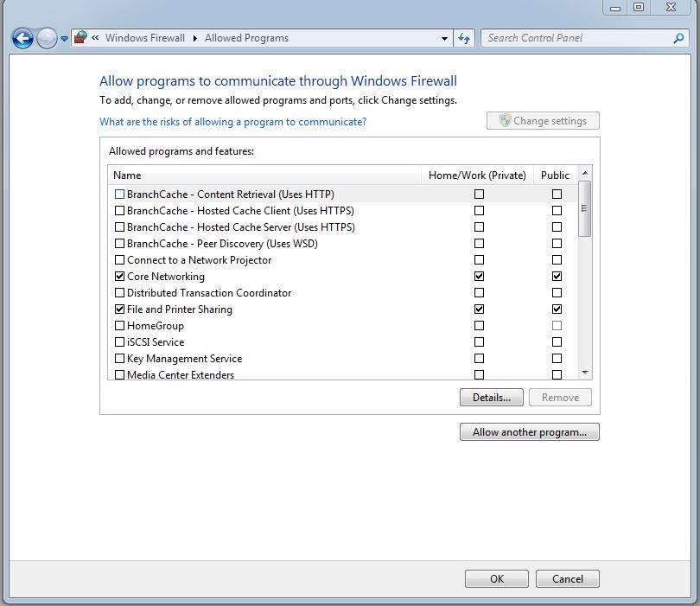Sort by the Name column header

pos(264,175)
